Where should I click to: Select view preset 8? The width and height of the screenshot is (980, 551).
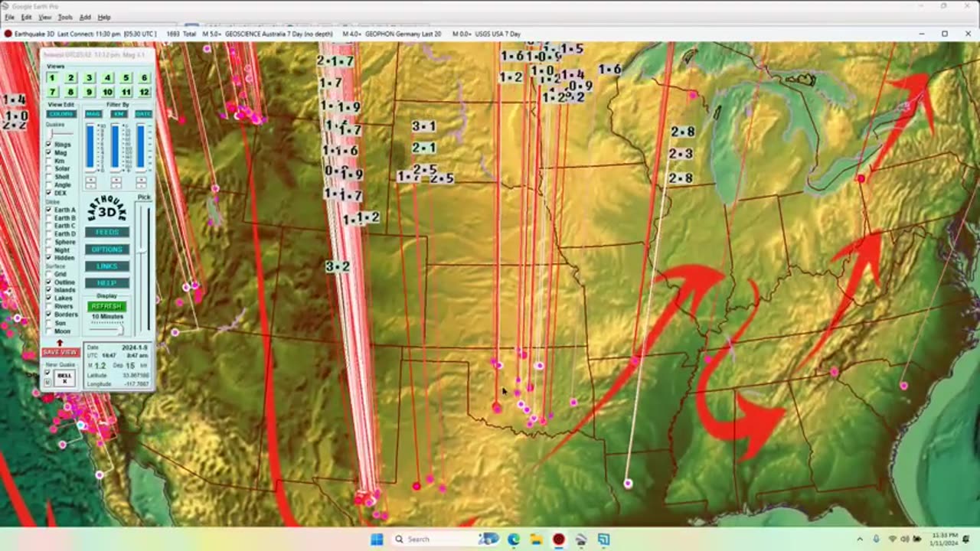click(70, 92)
